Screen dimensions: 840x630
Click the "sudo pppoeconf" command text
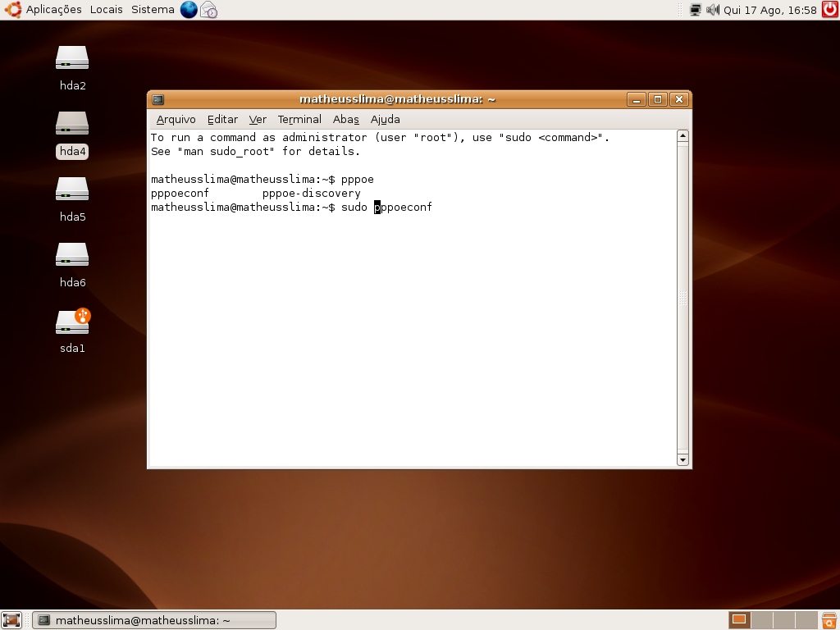click(386, 208)
